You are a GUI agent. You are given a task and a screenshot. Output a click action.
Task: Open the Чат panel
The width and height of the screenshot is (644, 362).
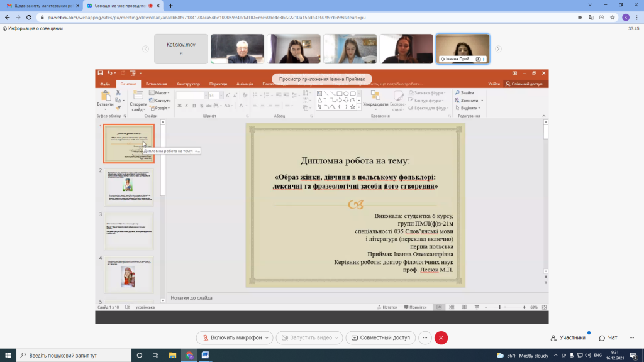click(608, 337)
